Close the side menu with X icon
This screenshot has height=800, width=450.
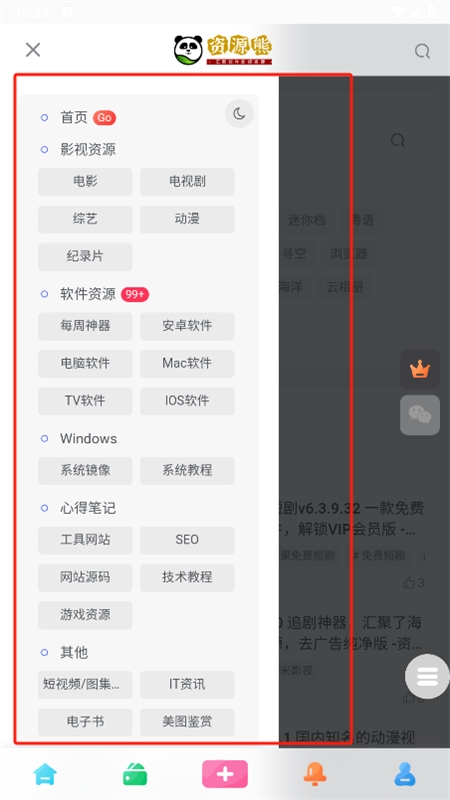(33, 50)
